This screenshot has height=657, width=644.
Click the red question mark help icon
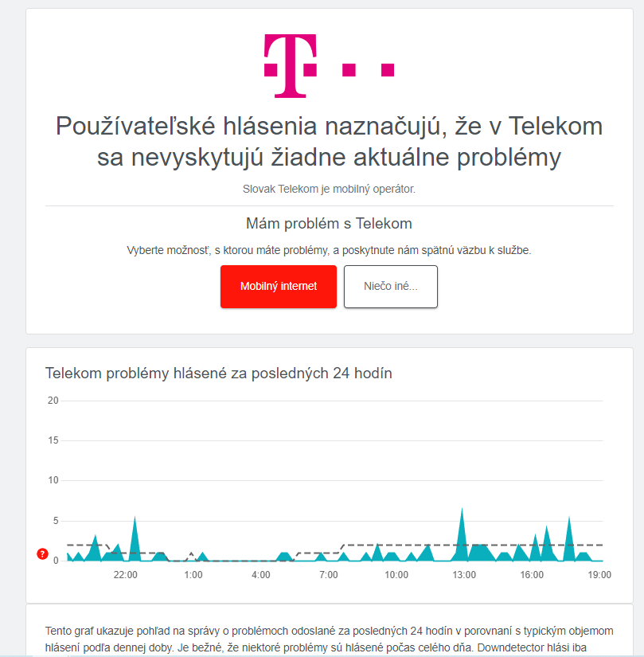click(x=42, y=554)
